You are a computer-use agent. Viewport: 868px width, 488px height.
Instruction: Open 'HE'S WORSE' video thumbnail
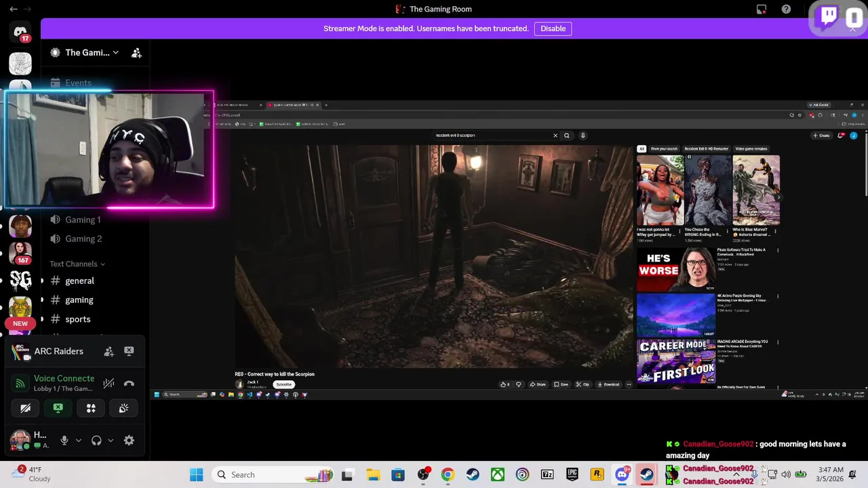(x=675, y=269)
